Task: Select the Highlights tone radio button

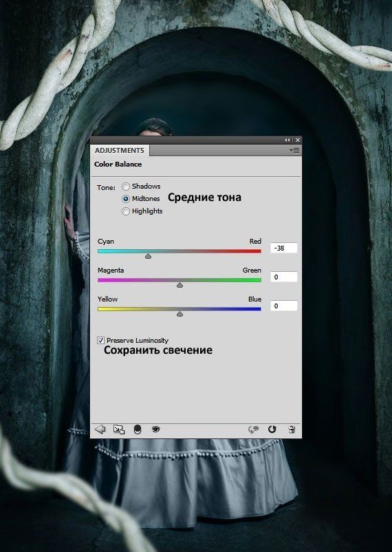Action: (x=126, y=211)
